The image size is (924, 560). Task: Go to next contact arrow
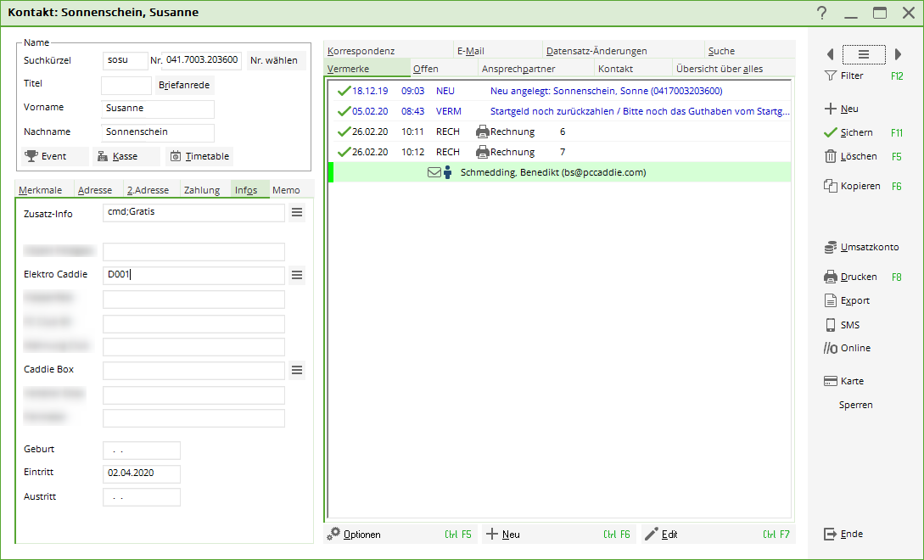point(899,54)
